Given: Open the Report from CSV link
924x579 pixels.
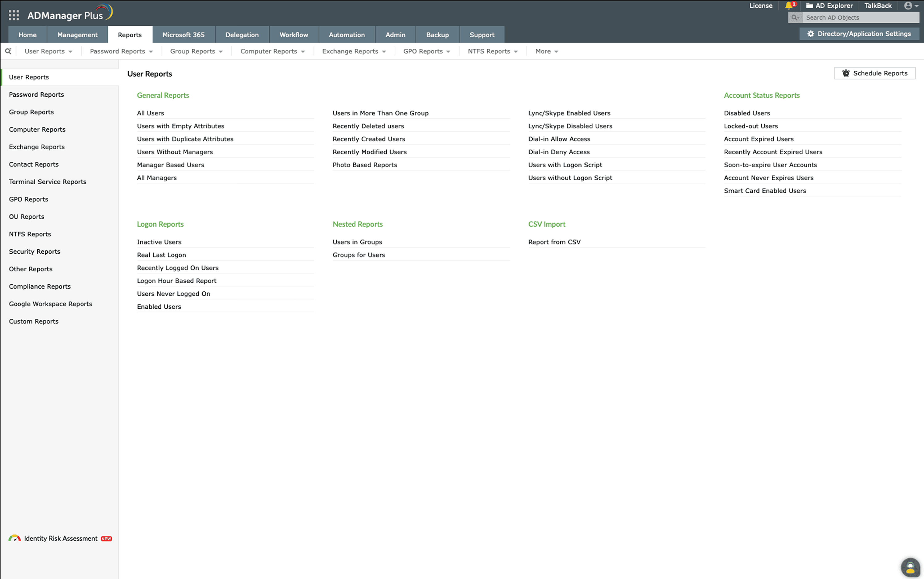Looking at the screenshot, I should click(x=554, y=242).
